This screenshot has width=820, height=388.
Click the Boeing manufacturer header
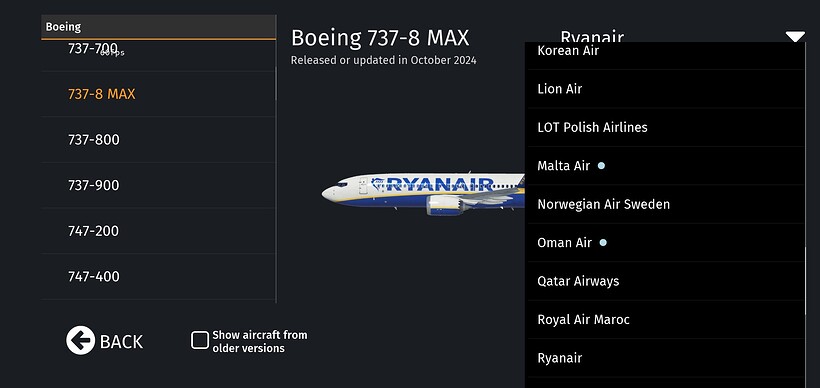(x=158, y=27)
